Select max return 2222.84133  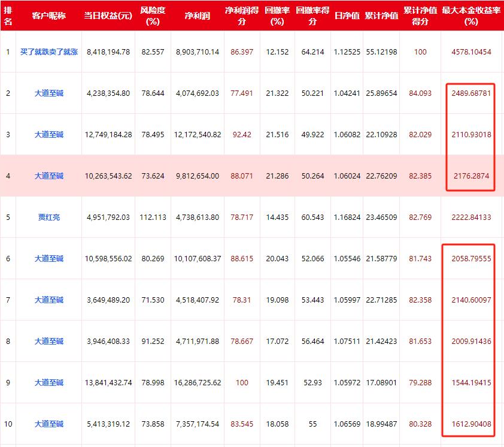(x=471, y=218)
